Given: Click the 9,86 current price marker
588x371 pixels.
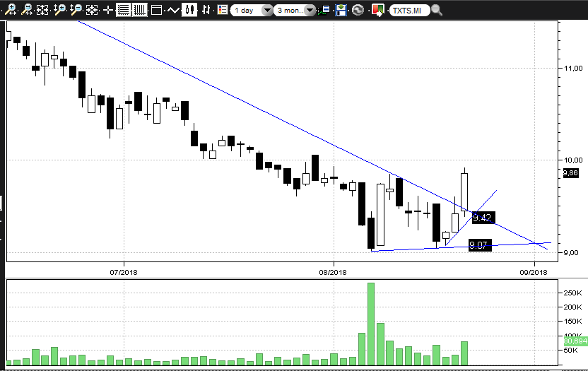Looking at the screenshot, I should coord(570,173).
